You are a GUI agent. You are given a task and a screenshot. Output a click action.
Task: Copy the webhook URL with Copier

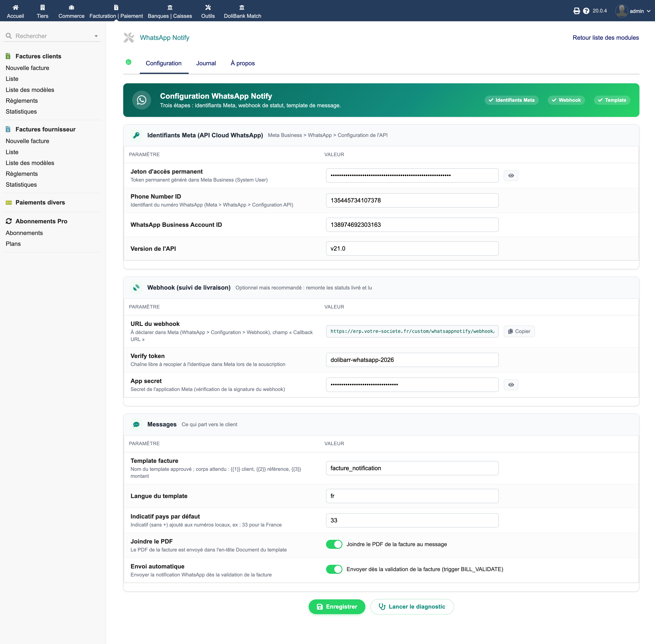coord(519,331)
